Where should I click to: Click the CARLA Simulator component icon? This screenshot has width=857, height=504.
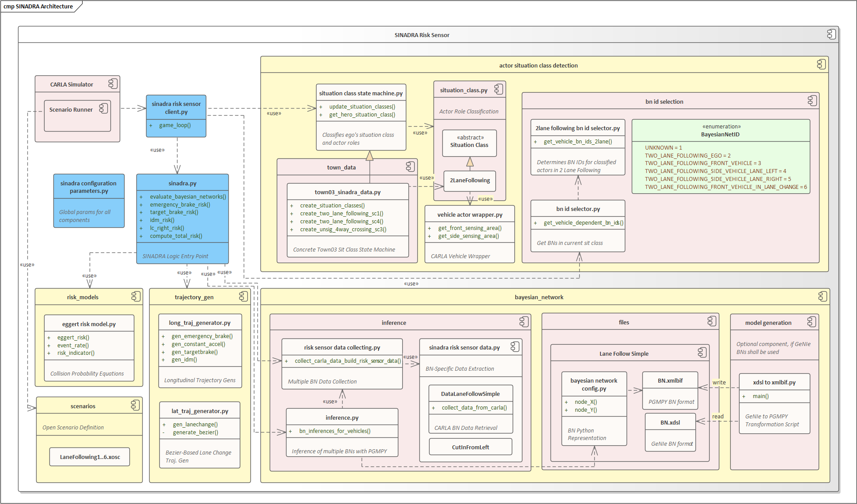tap(113, 84)
